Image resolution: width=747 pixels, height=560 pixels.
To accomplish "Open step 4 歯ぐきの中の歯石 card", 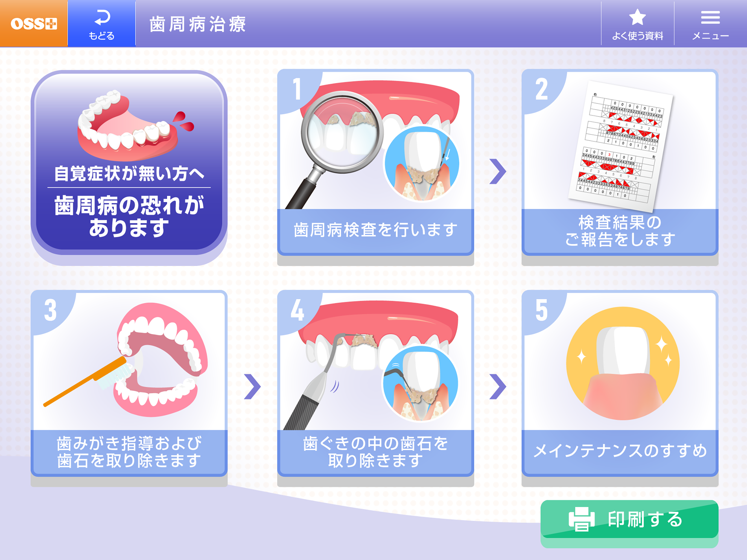I will coord(375,383).
